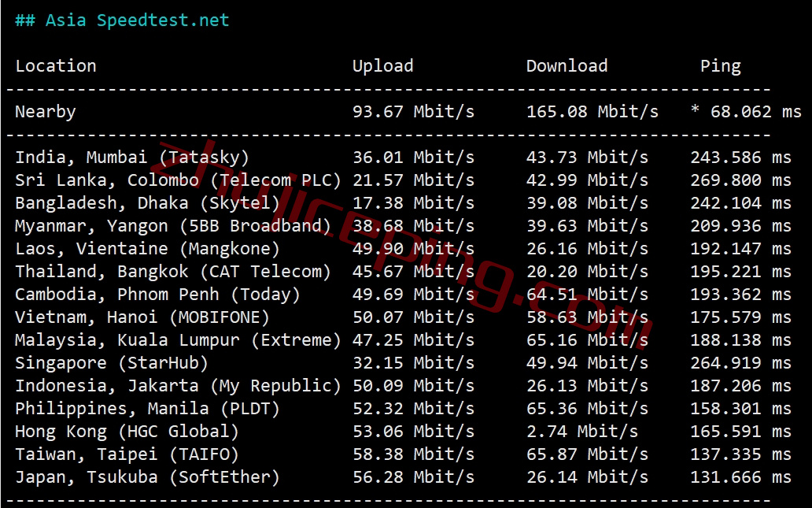This screenshot has height=508, width=812.
Task: Click Hong Kong ping 165.591 ms
Action: [x=740, y=431]
